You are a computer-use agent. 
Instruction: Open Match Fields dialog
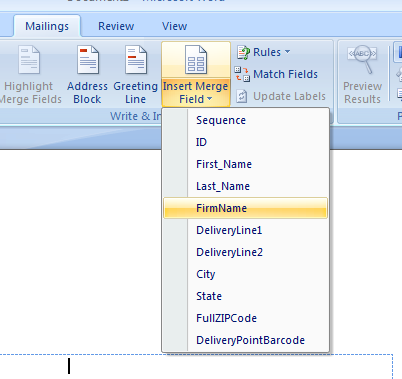coord(276,74)
